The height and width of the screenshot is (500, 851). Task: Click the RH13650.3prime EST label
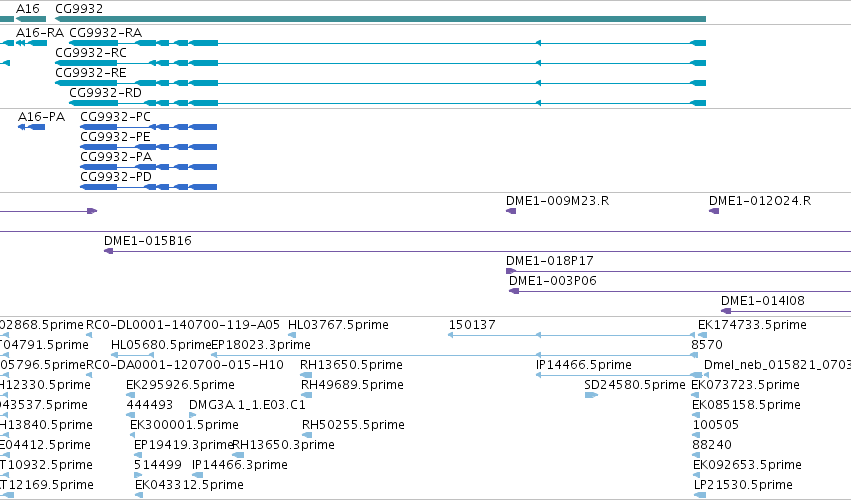coord(283,445)
